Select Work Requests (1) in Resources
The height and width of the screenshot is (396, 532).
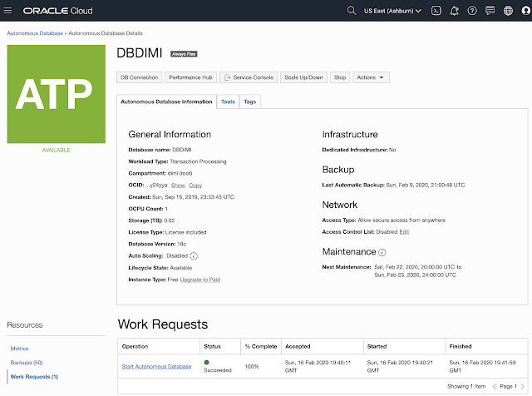click(x=34, y=377)
